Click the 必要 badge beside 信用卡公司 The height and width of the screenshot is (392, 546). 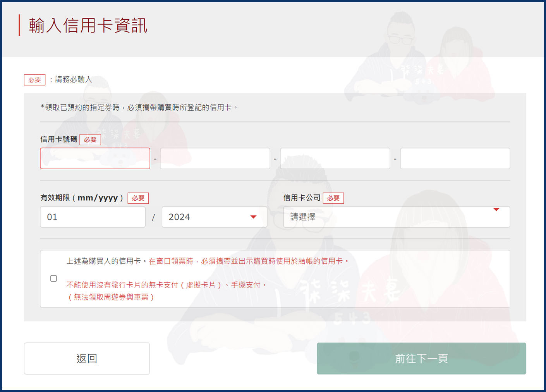coord(333,198)
